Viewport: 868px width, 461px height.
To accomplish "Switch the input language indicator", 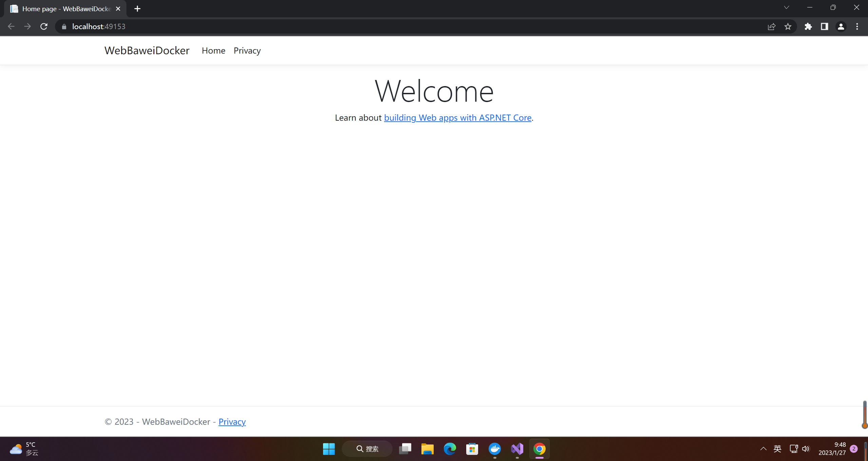I will pyautogui.click(x=777, y=449).
